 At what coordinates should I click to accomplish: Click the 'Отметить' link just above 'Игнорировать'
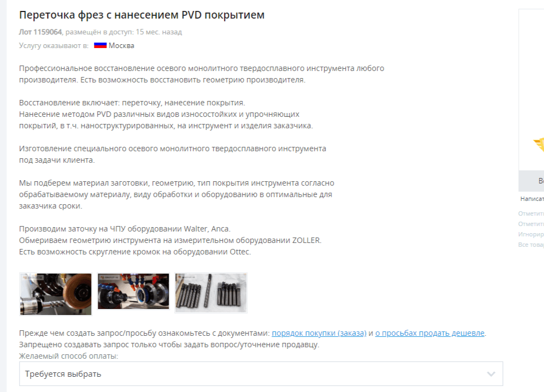coord(531,224)
